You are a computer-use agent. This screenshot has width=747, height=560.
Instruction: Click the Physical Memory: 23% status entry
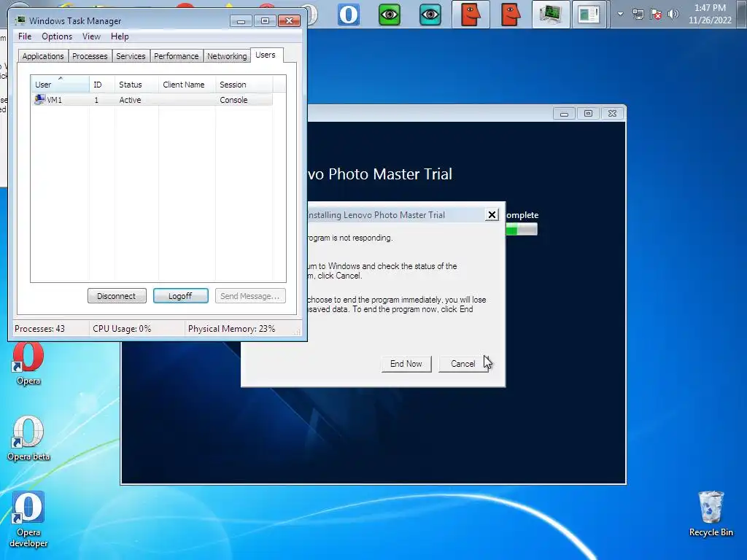tap(231, 329)
